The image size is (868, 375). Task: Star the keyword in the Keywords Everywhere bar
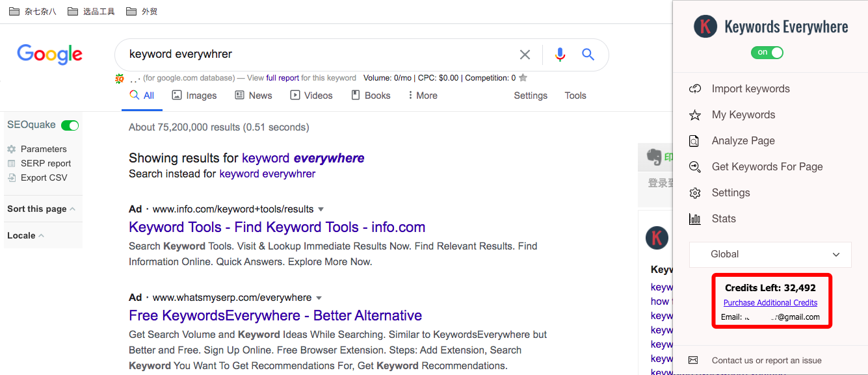coord(523,78)
